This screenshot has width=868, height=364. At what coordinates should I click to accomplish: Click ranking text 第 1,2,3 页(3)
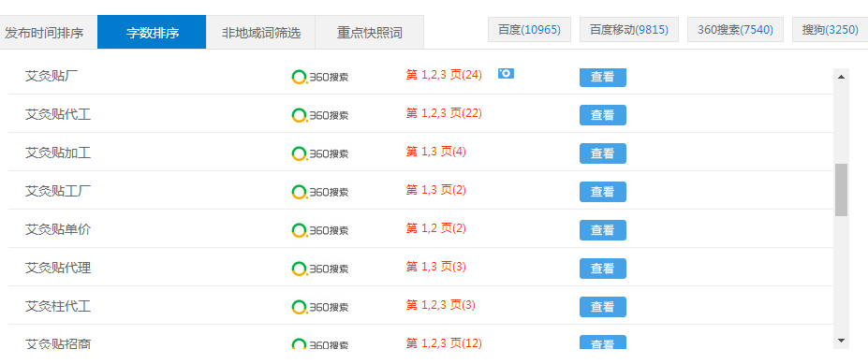(x=441, y=305)
